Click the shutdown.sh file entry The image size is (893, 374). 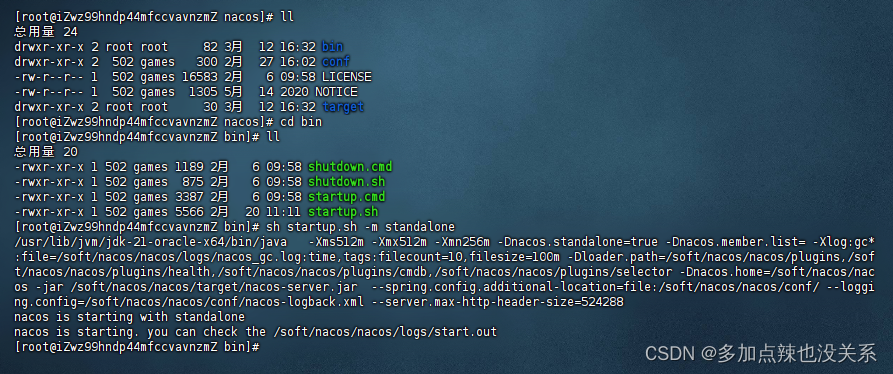[346, 182]
